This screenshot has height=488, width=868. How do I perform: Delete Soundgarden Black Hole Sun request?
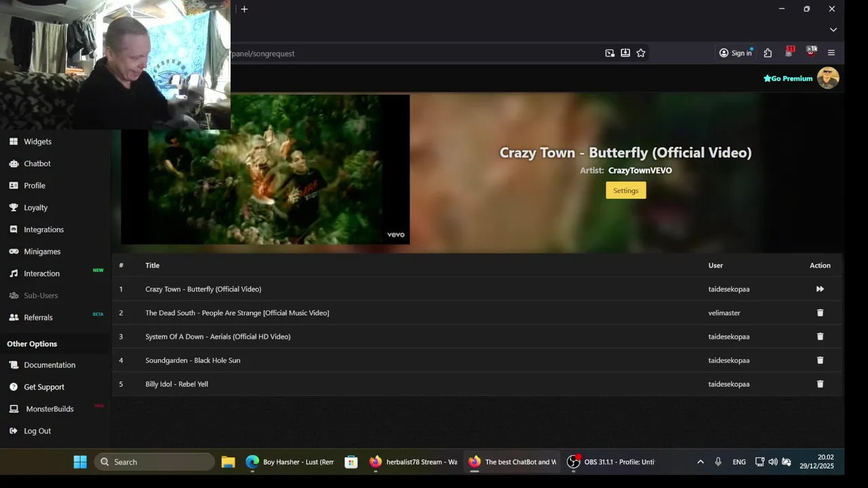pos(820,360)
